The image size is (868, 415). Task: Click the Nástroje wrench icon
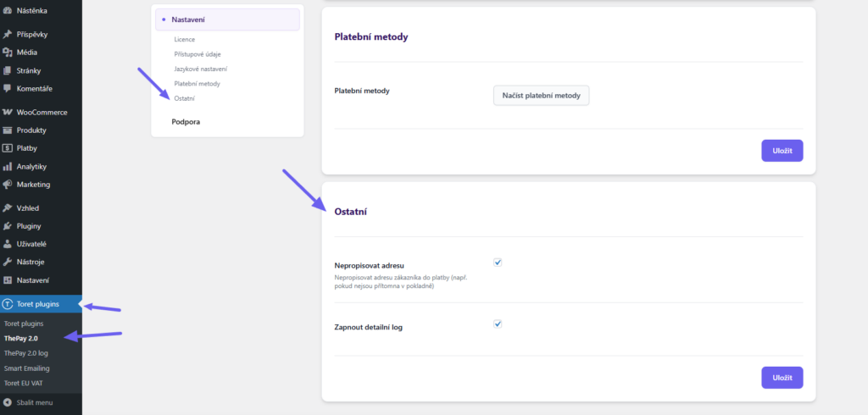point(7,263)
